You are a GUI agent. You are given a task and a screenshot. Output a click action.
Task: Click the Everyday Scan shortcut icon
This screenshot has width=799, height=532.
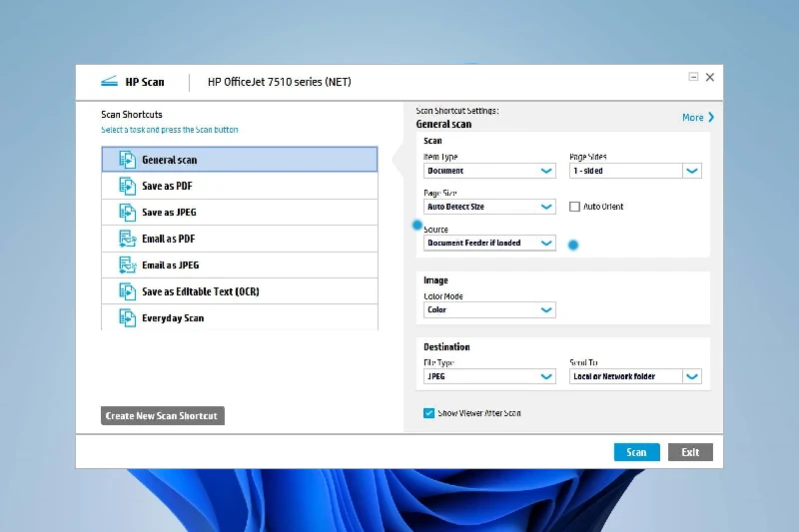point(127,317)
